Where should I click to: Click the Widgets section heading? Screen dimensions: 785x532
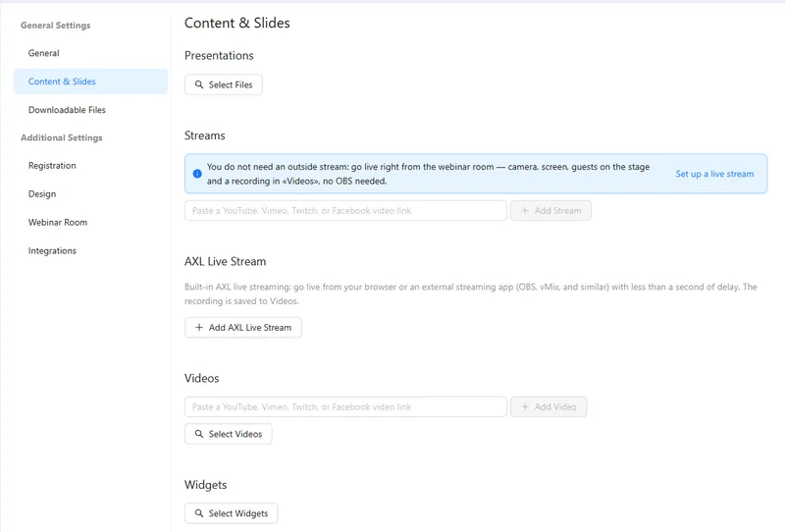(206, 485)
